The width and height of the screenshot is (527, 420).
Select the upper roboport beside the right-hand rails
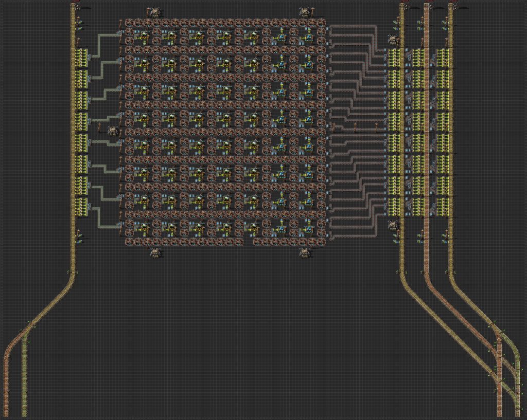pyautogui.click(x=393, y=40)
